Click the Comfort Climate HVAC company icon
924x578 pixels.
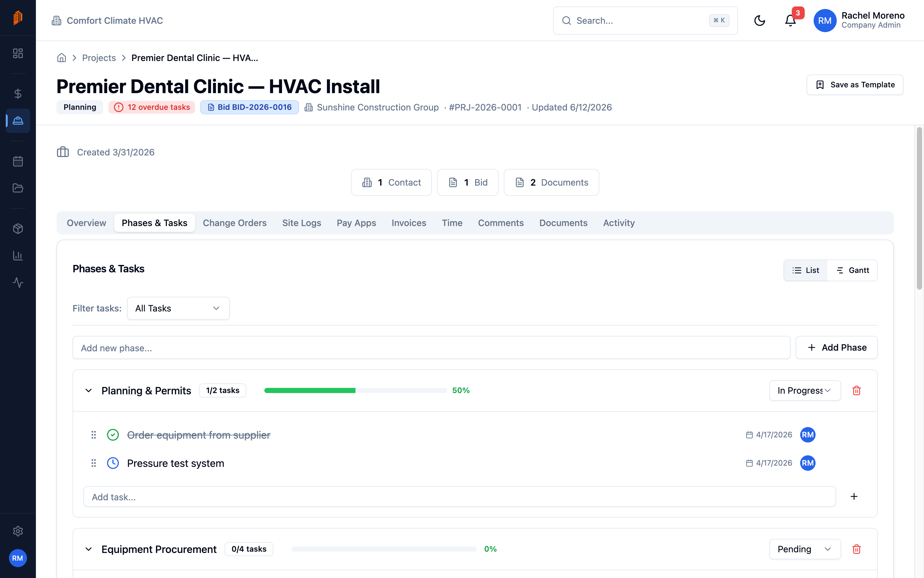56,21
